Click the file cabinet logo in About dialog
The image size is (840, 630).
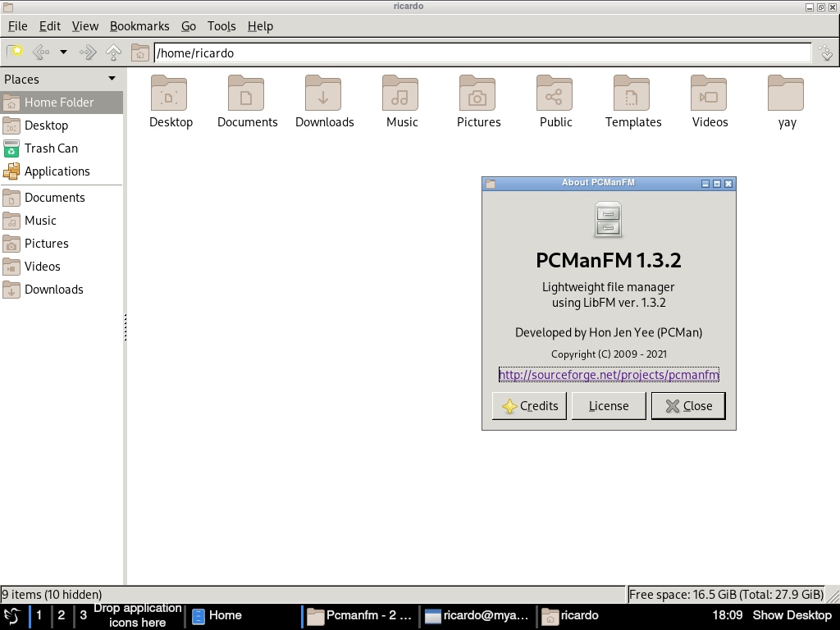point(608,219)
